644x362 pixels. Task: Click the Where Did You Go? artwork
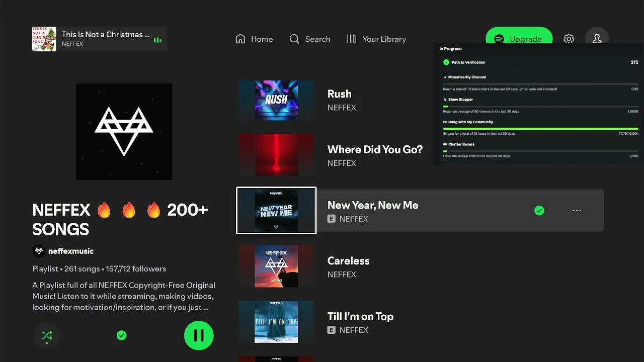point(276,155)
